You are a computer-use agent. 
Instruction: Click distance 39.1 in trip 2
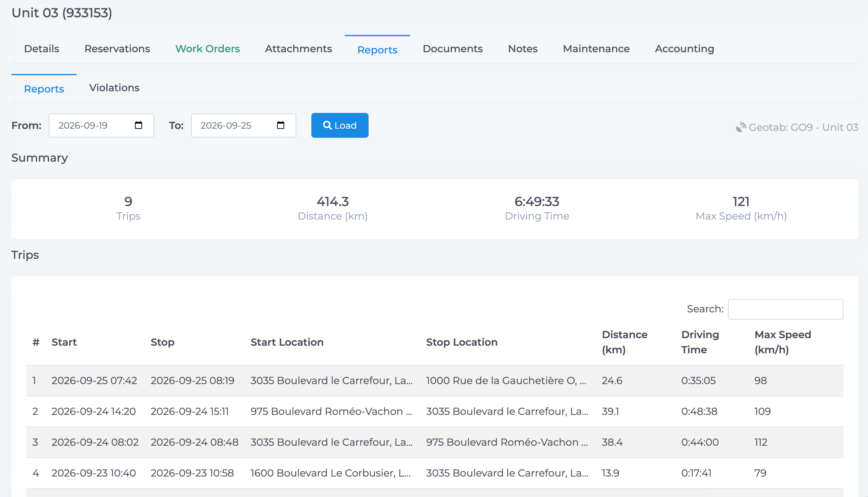click(610, 411)
